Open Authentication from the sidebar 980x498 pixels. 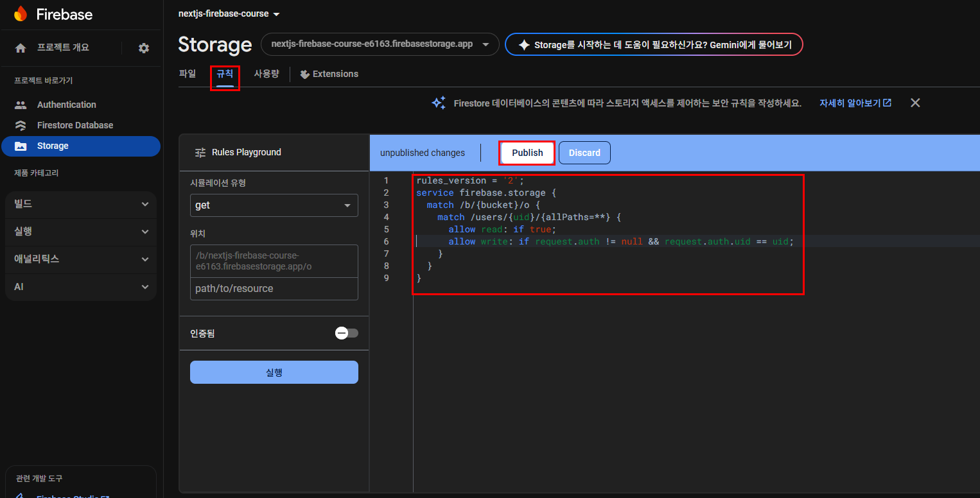66,105
